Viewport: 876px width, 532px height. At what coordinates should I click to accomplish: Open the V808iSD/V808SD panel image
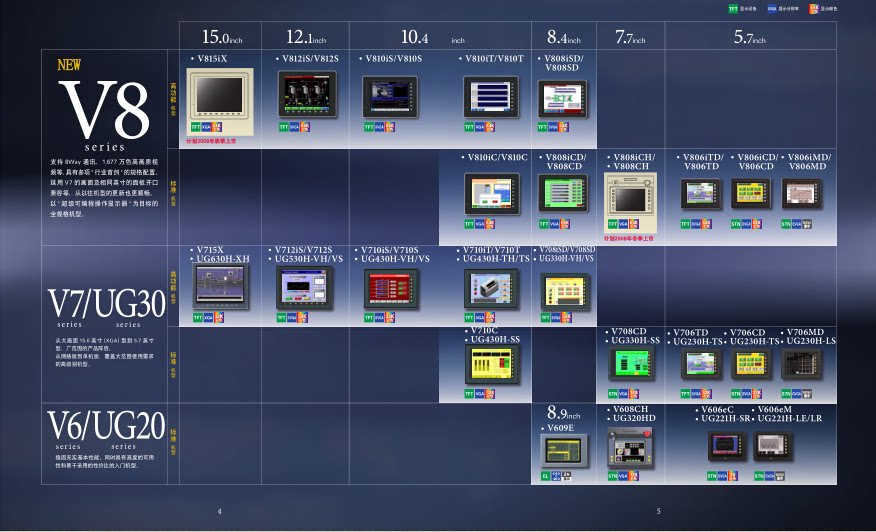click(563, 99)
